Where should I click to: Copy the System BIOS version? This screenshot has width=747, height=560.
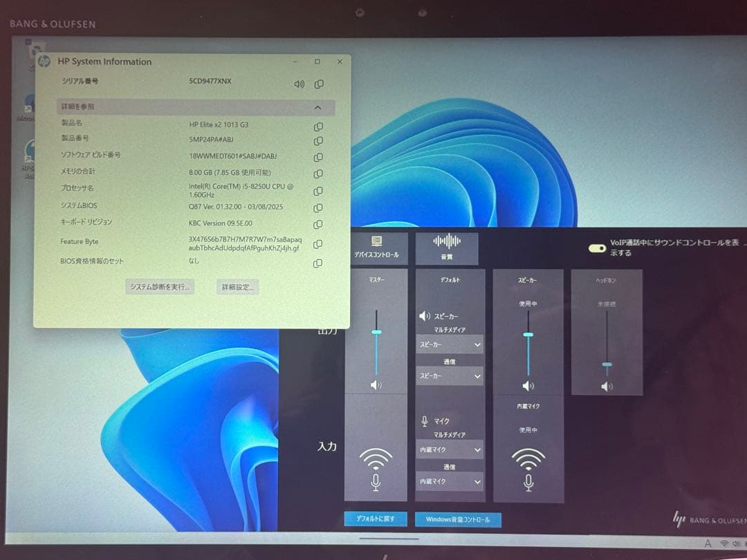click(318, 208)
